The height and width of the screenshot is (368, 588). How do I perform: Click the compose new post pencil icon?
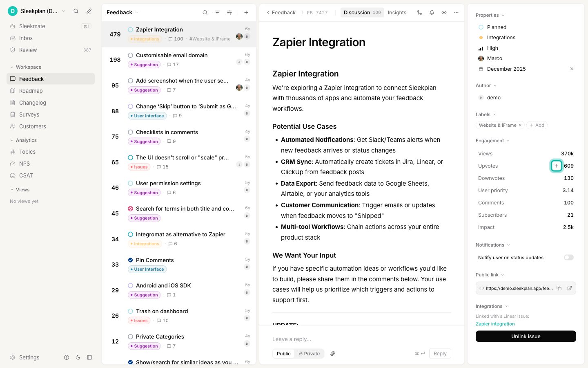point(89,11)
